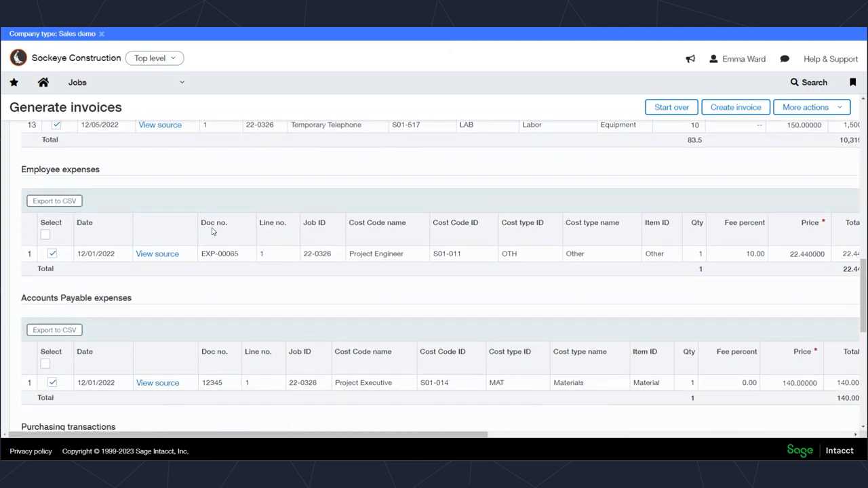The width and height of the screenshot is (868, 488).
Task: Open the announcements megaphone icon
Action: click(690, 59)
